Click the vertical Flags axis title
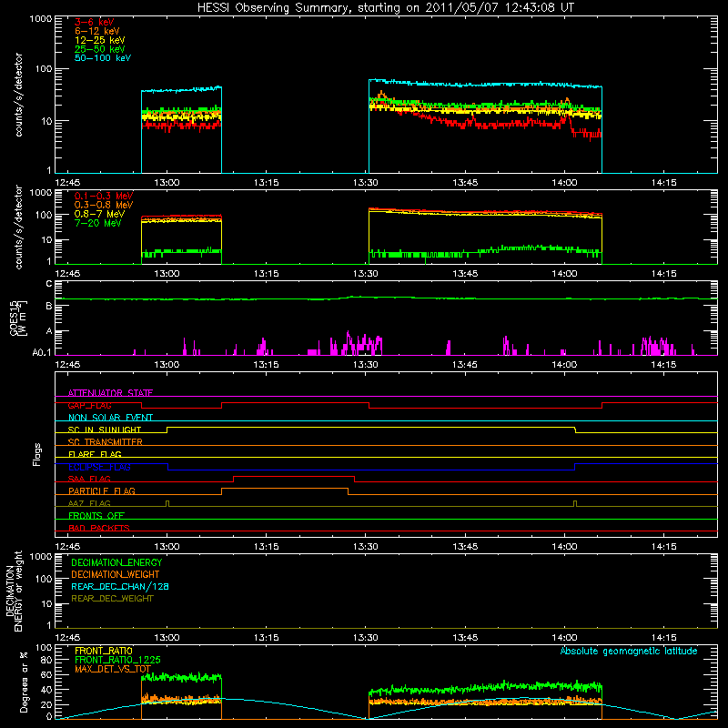 coord(36,454)
